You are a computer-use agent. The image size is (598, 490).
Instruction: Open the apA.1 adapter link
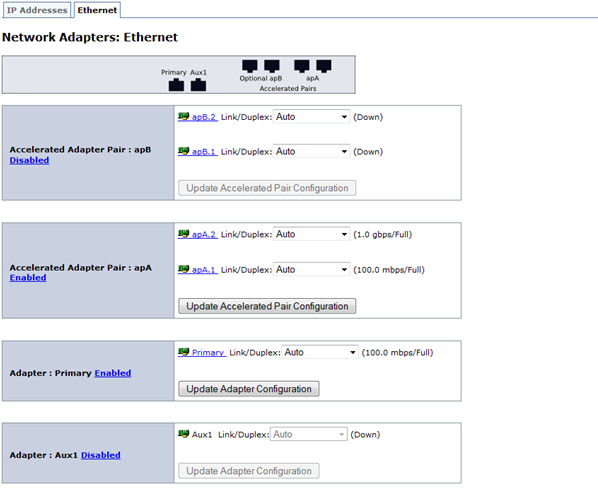204,270
